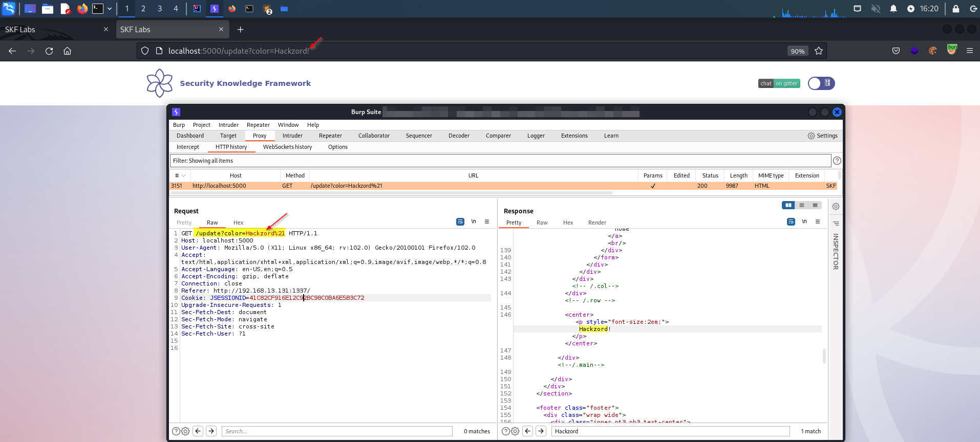
Task: Open the Decoder tab
Action: tap(459, 136)
